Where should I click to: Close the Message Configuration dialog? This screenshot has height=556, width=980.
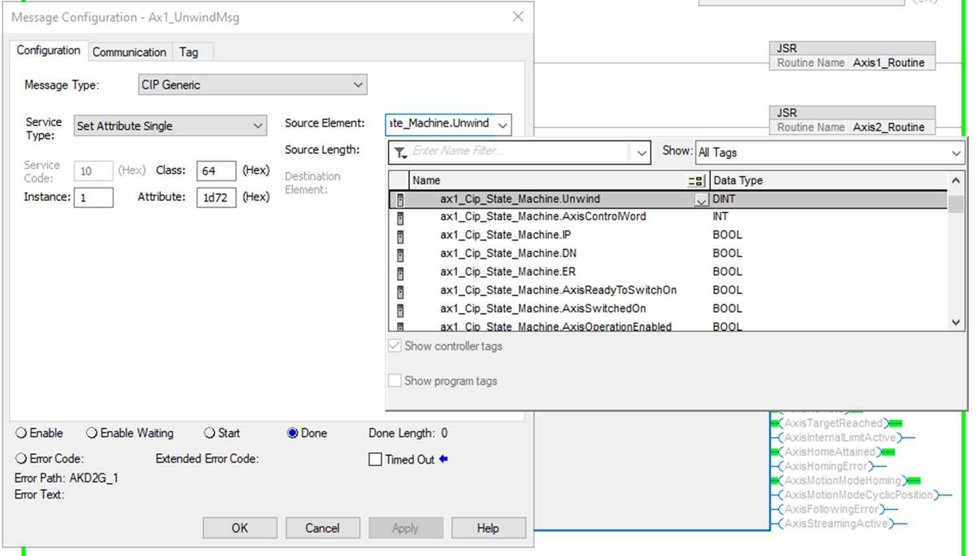[518, 17]
